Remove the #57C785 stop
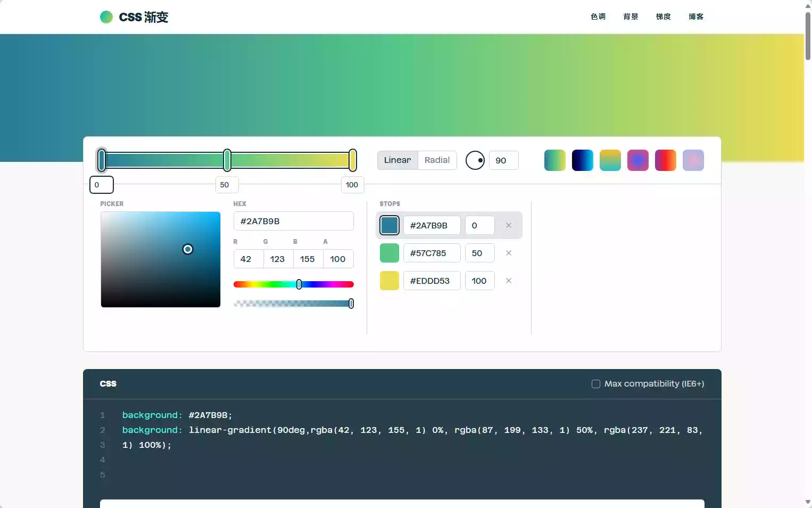 pos(509,253)
